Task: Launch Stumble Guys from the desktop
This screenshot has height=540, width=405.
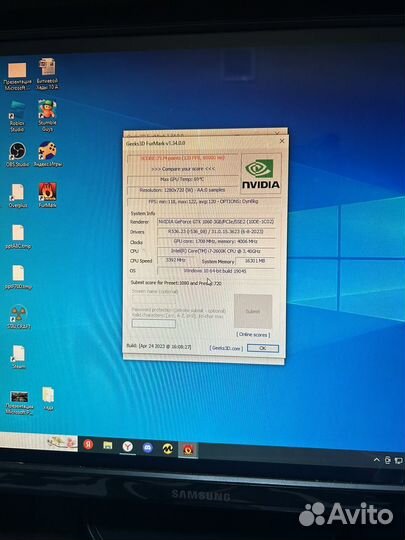Action: (48, 116)
